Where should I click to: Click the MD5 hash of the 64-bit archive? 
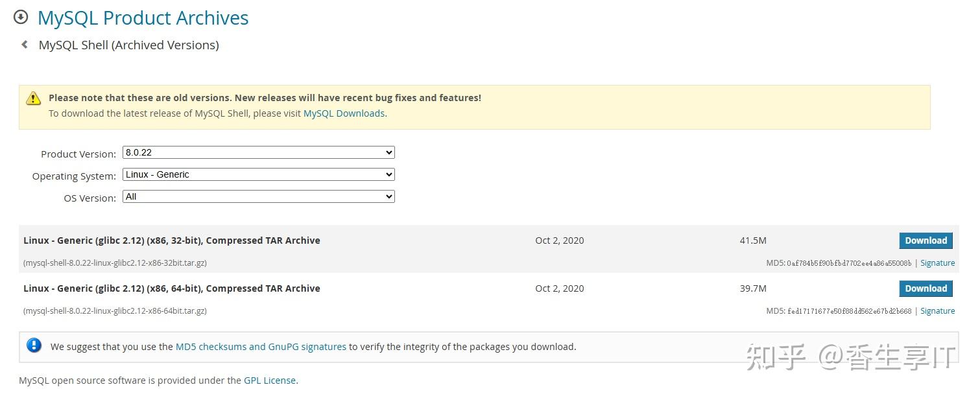coord(849,311)
